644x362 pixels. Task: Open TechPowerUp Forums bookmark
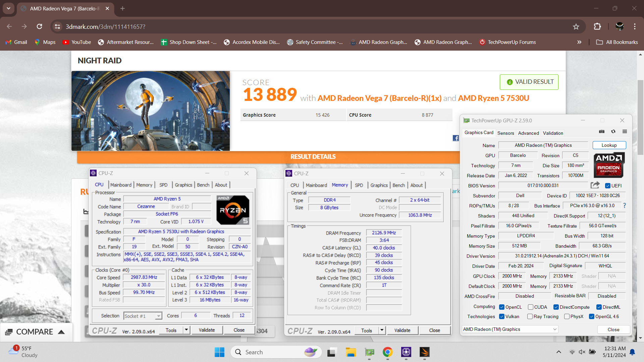tap(507, 42)
